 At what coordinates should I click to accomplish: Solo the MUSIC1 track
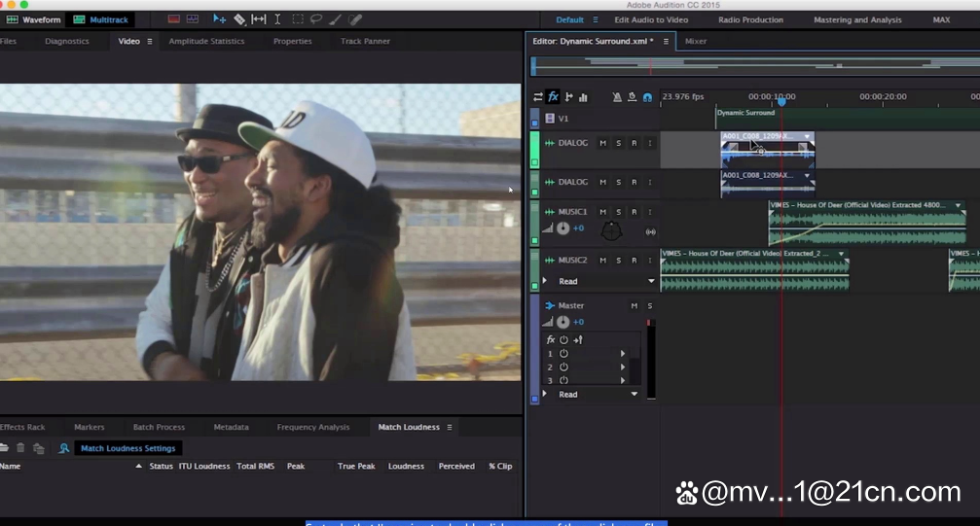pos(618,212)
